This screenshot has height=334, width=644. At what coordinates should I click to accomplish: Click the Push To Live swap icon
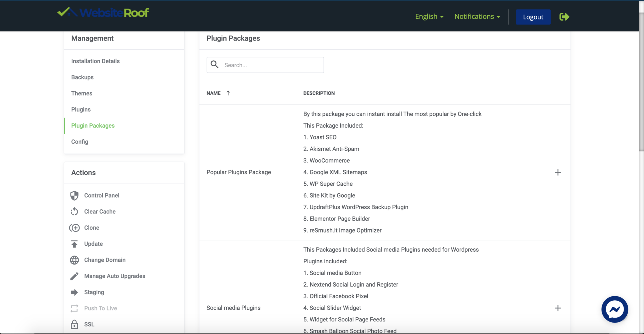74,308
